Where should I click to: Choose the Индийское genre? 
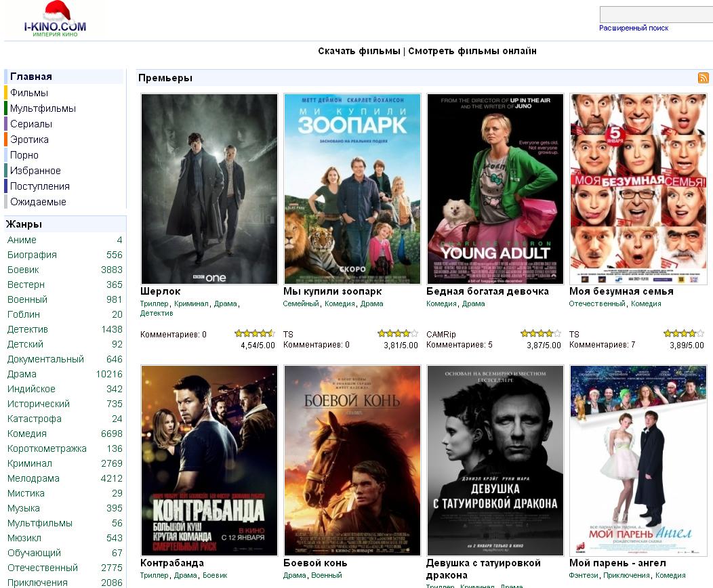31,389
